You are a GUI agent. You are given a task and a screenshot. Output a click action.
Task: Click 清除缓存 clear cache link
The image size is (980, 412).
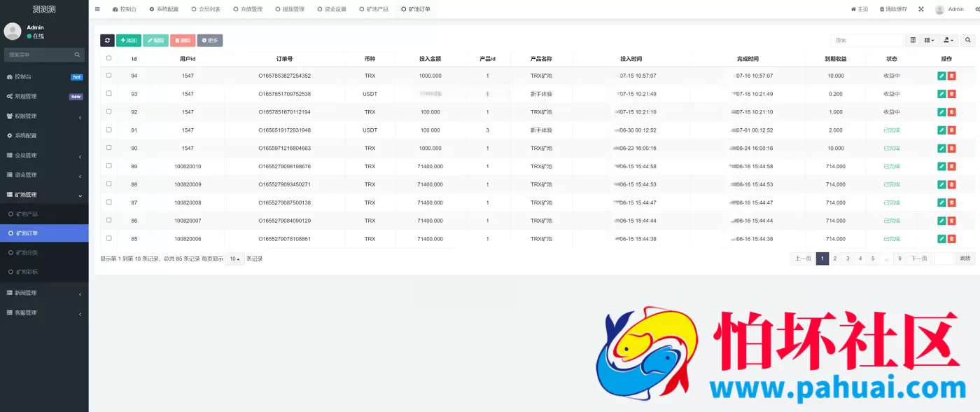(x=893, y=9)
